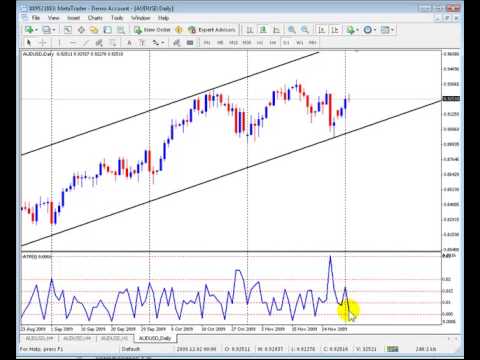
Task: Click the ATR indicator label
Action: coord(37,257)
